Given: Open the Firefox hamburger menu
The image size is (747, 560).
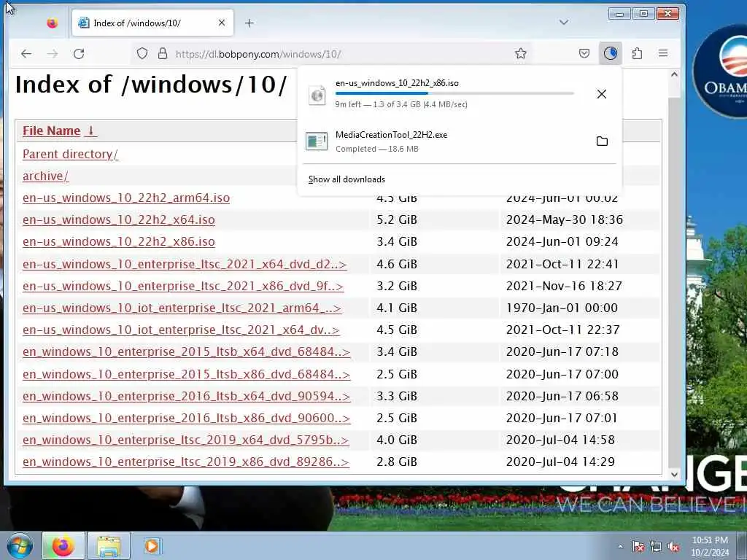Looking at the screenshot, I should click(663, 53).
